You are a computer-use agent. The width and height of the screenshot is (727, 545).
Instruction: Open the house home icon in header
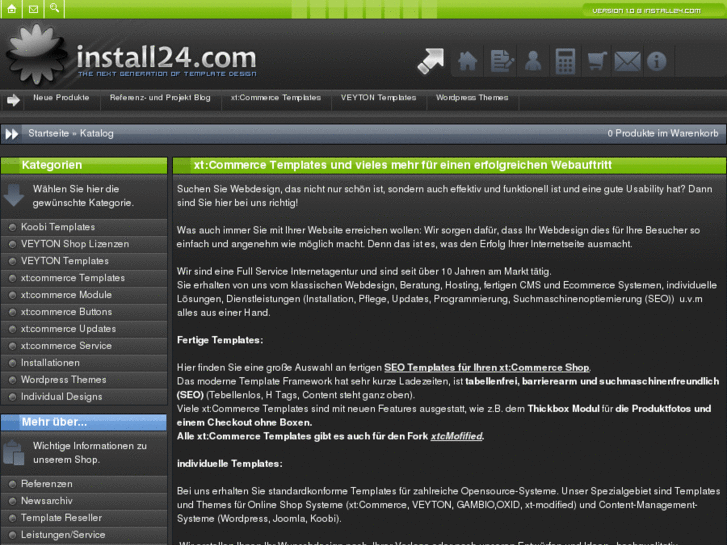point(467,61)
